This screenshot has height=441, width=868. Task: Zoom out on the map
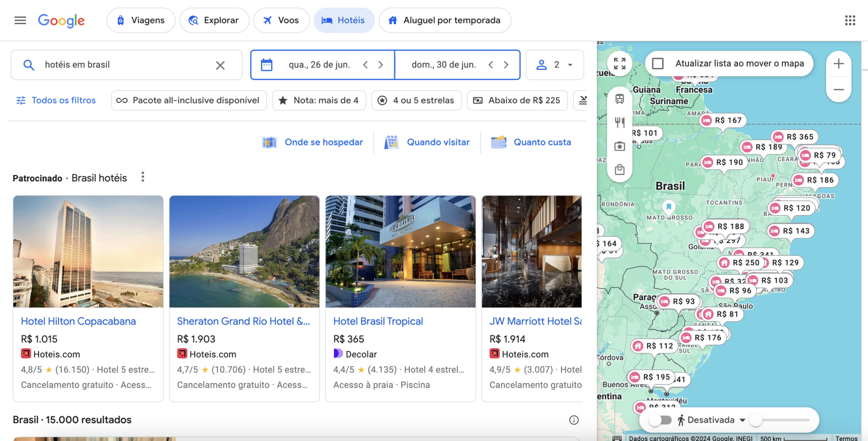coord(839,89)
